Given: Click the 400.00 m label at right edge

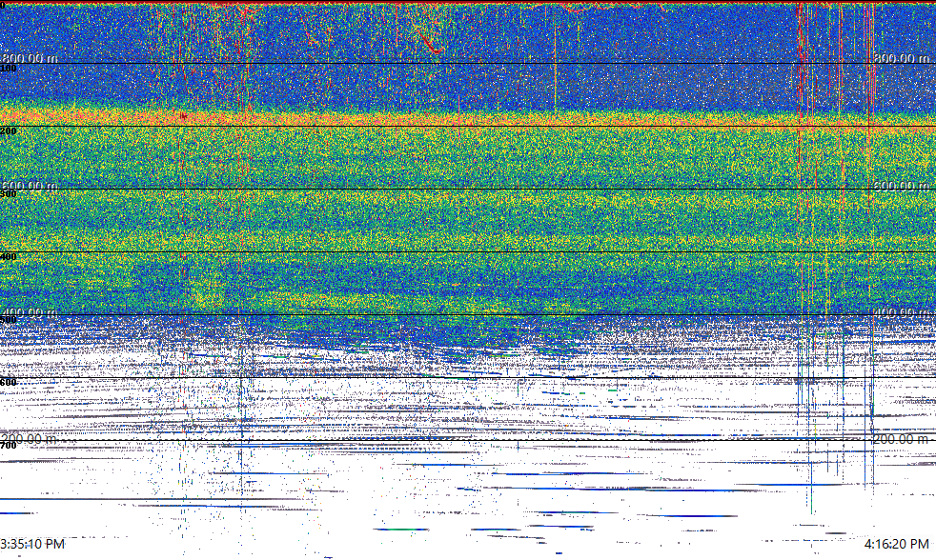Looking at the screenshot, I should (902, 312).
